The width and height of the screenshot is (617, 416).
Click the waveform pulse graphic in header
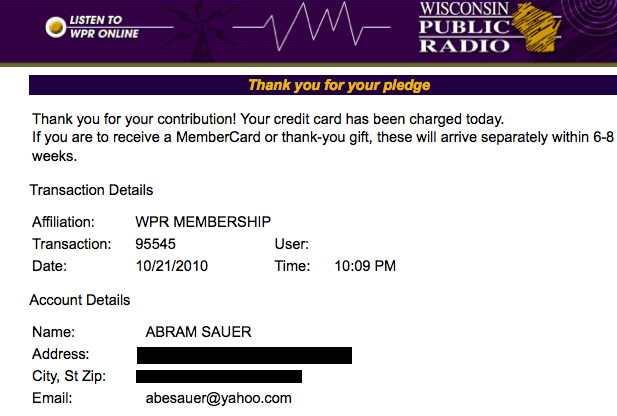point(311,26)
